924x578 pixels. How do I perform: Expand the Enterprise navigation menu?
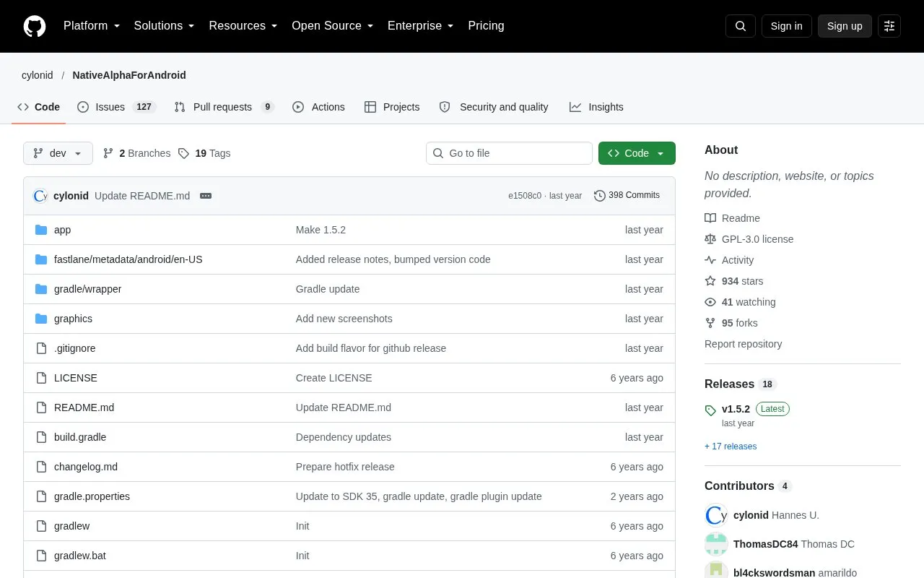421,26
